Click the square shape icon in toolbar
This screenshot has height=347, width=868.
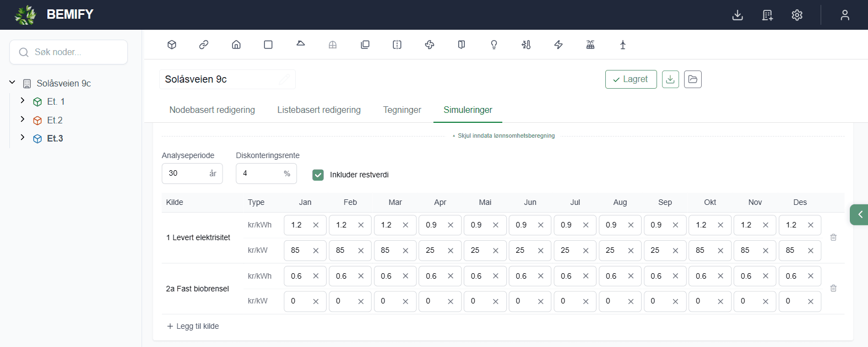(268, 45)
